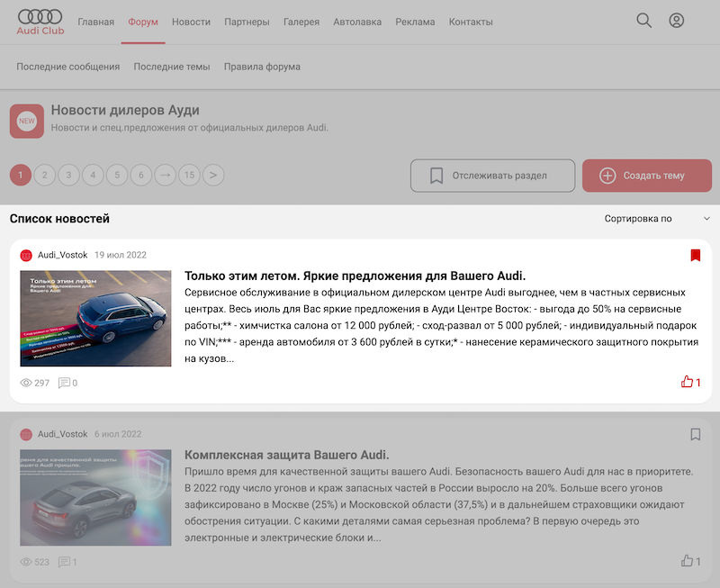
Task: Go to page 2
Action: pos(44,175)
